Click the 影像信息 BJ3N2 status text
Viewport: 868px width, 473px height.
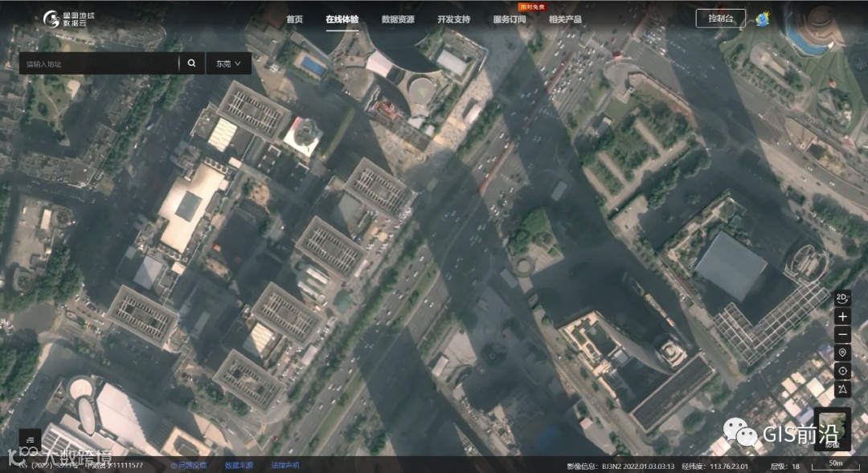[620, 466]
